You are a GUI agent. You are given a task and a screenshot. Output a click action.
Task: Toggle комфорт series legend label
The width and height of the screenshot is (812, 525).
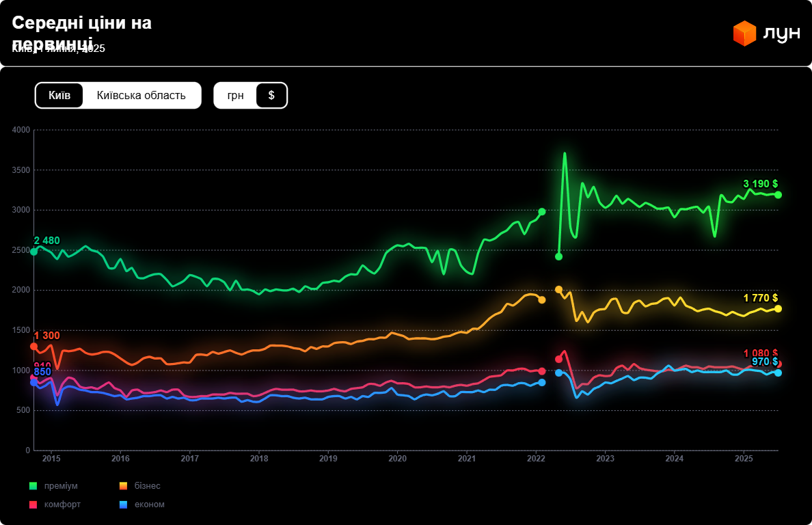pos(62,504)
